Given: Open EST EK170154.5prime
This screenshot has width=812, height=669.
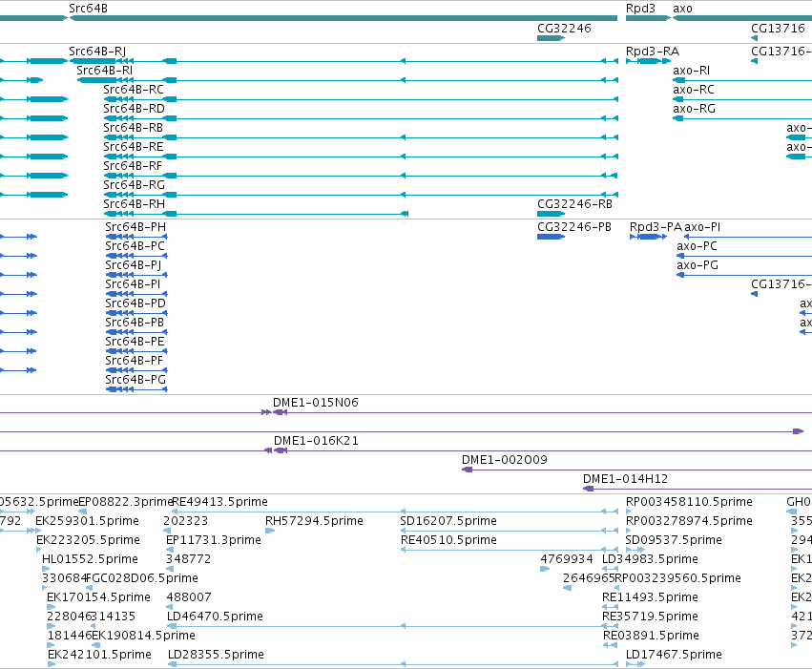Looking at the screenshot, I should pos(51,607).
